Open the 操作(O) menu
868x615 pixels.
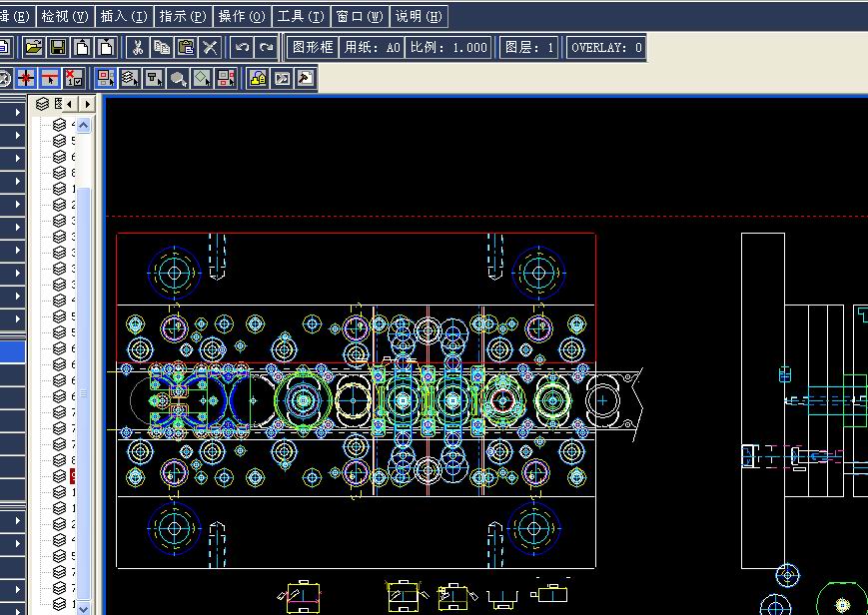(242, 16)
